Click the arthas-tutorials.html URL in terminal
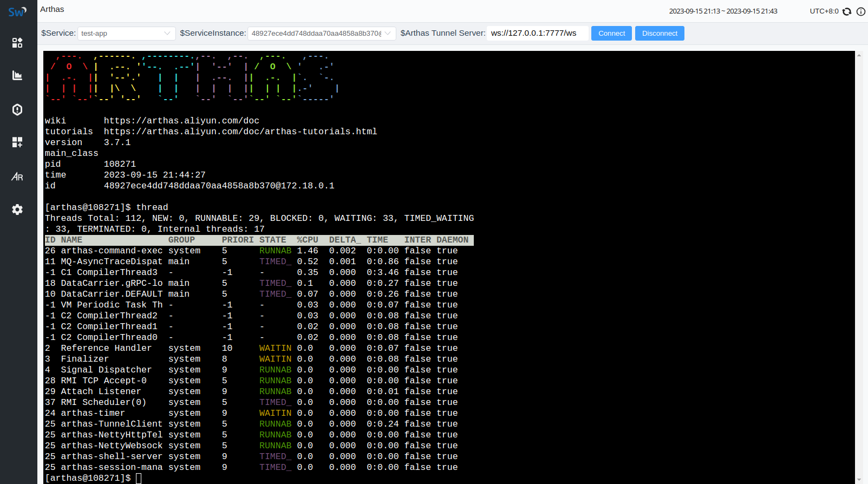 240,132
